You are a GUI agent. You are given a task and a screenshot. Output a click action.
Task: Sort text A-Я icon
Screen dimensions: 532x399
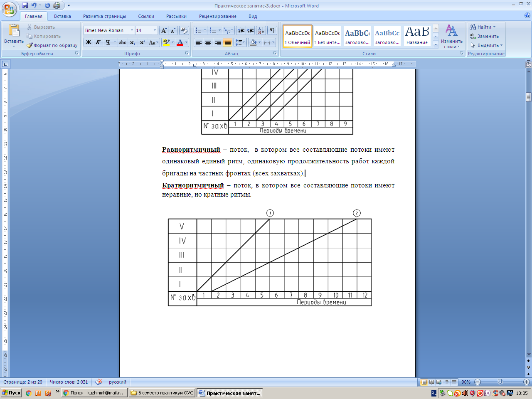point(261,30)
